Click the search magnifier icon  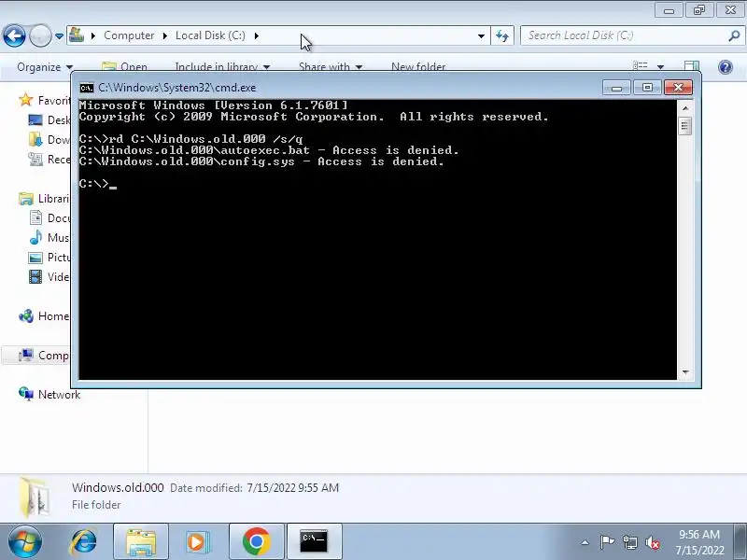pyautogui.click(x=734, y=35)
